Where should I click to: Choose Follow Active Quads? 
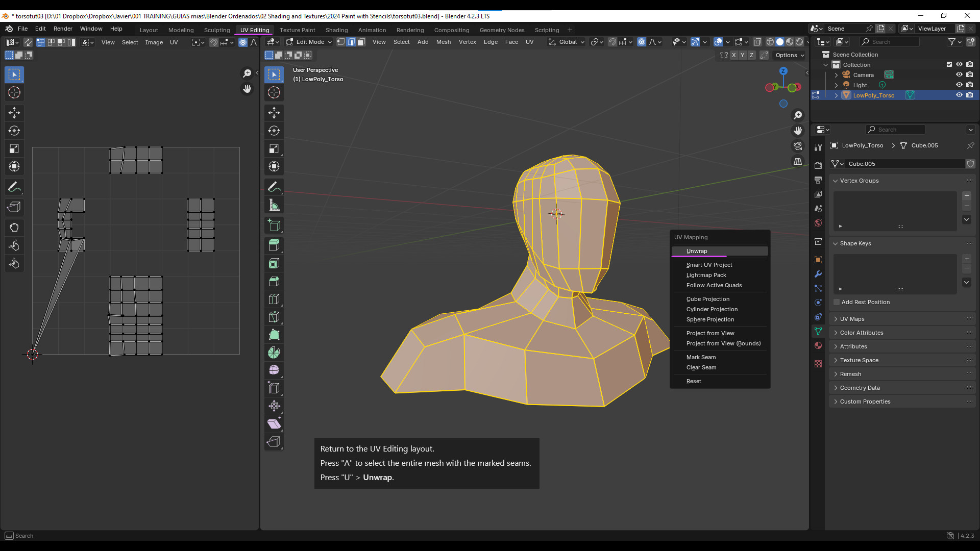(720, 285)
